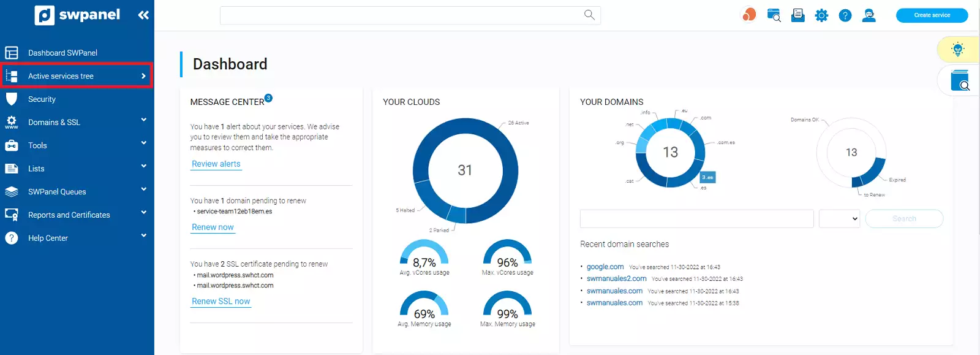
Task: Open the domain extension dropdown
Action: point(839,219)
